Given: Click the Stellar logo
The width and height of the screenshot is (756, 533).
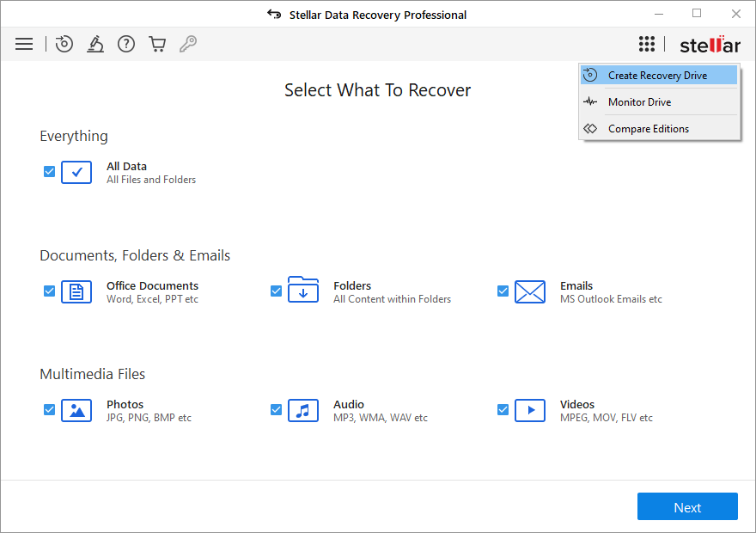Looking at the screenshot, I should (710, 43).
